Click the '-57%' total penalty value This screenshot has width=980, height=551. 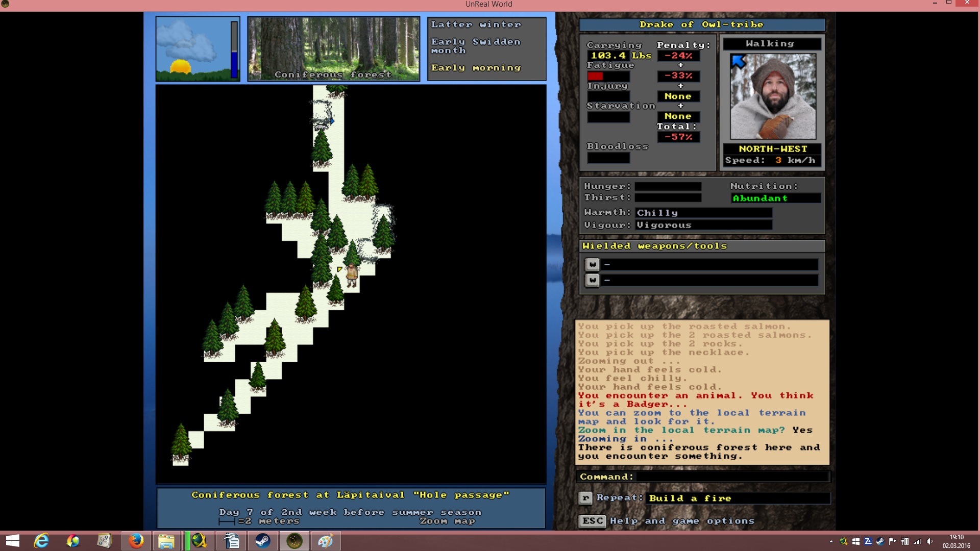[678, 137]
